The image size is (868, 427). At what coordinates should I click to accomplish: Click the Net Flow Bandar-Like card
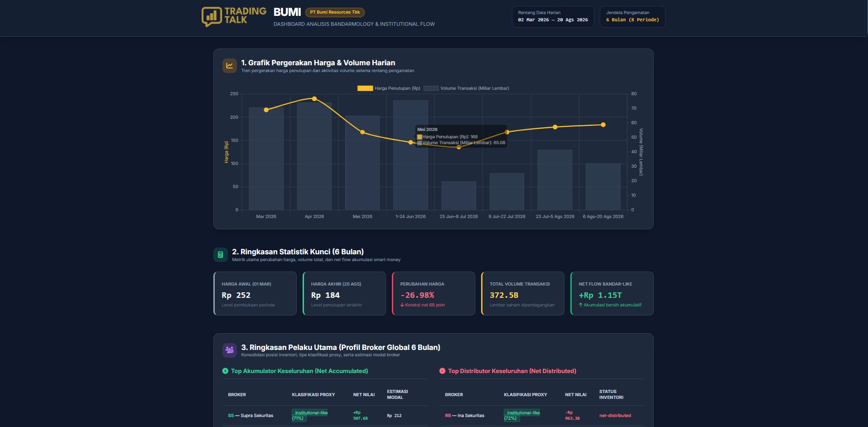(612, 293)
